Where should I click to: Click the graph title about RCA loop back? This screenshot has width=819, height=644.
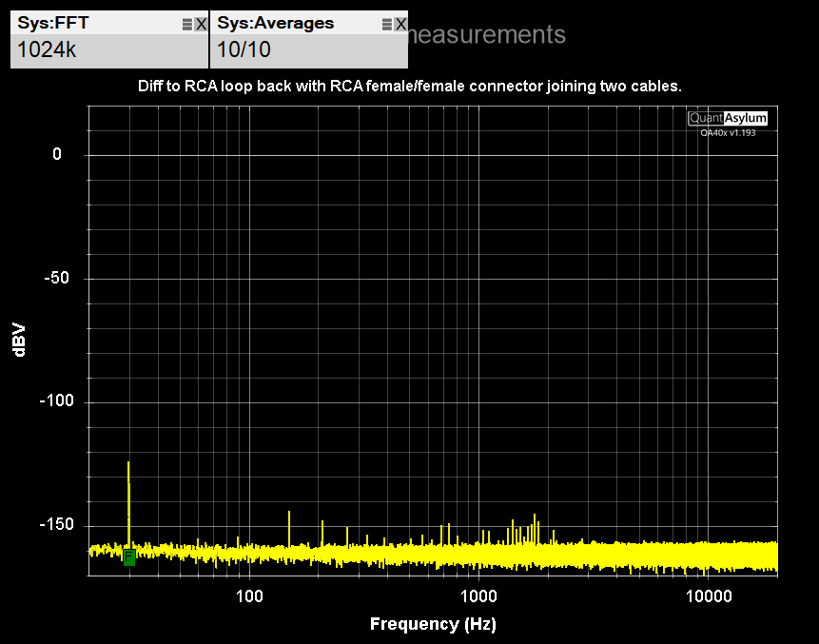click(409, 87)
